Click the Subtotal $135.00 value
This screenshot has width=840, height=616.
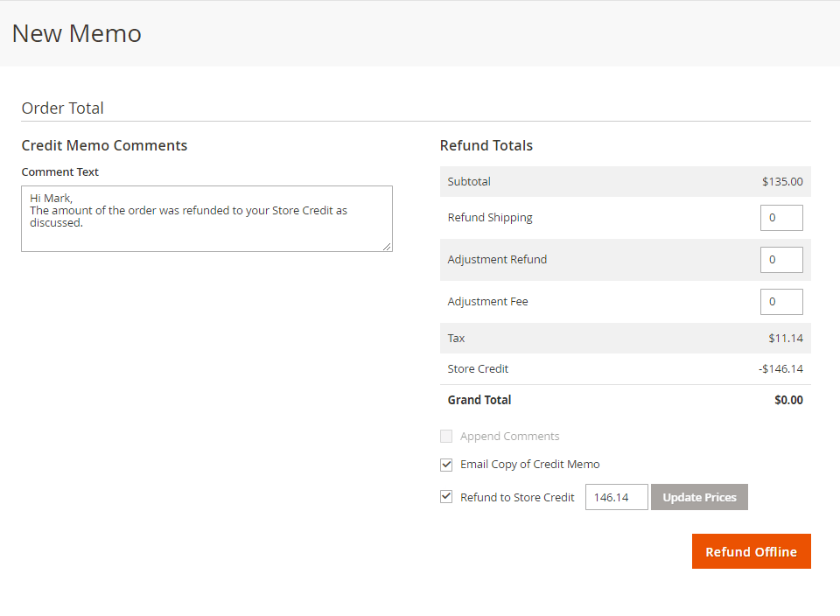pyautogui.click(x=781, y=182)
